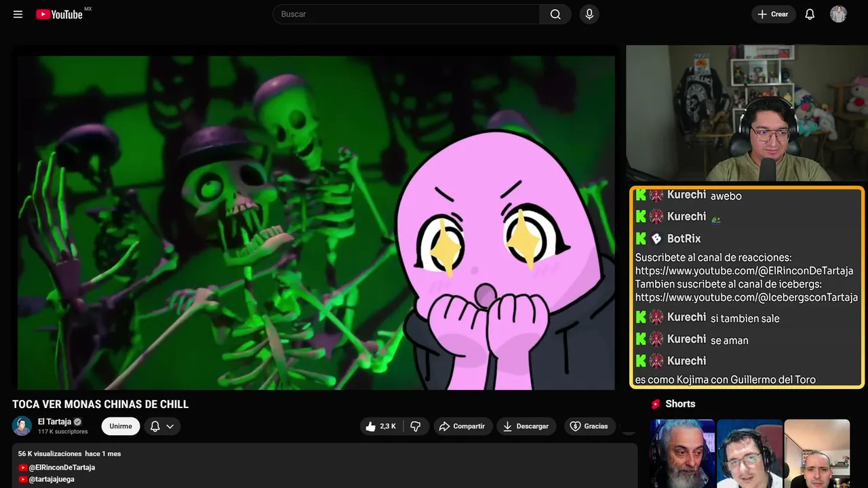Open the YouTube guide hamburger menu
The image size is (868, 488).
pyautogui.click(x=18, y=14)
